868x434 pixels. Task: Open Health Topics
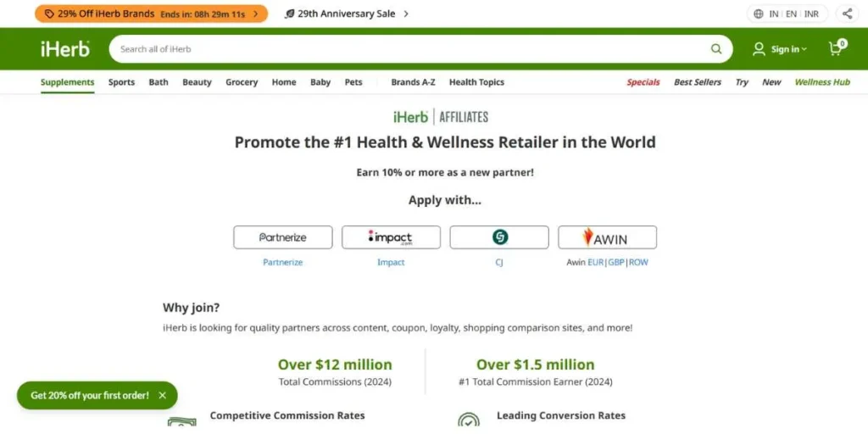click(x=476, y=82)
